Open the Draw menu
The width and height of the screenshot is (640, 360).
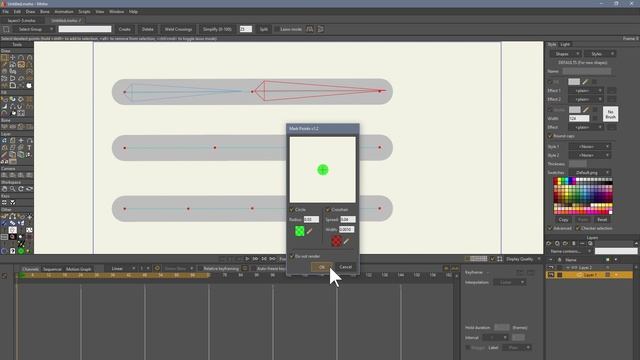click(31, 12)
